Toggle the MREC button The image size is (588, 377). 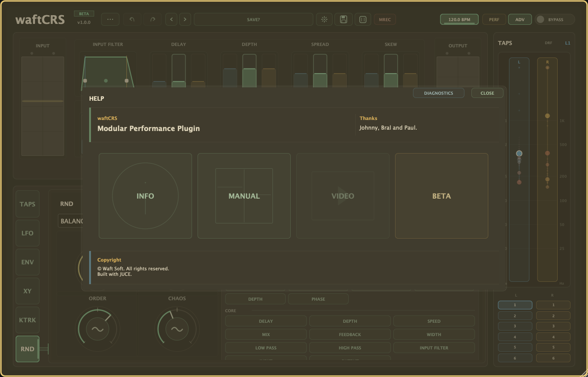click(x=384, y=19)
